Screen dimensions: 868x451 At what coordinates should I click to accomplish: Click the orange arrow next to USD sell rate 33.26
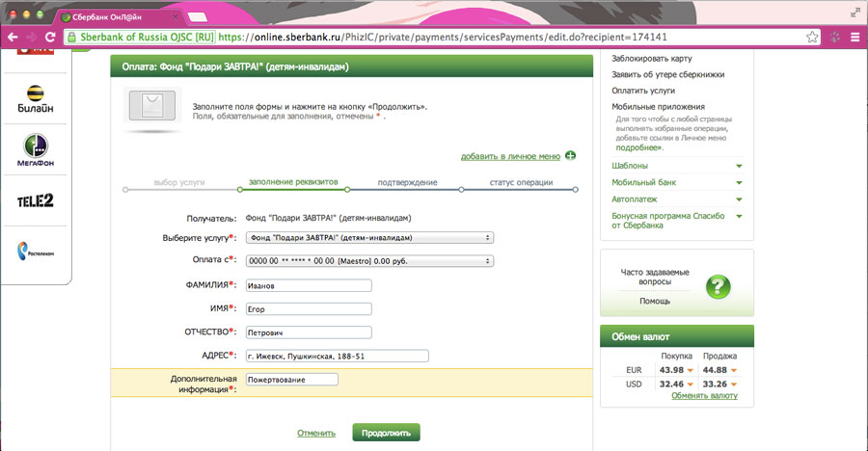tap(734, 385)
